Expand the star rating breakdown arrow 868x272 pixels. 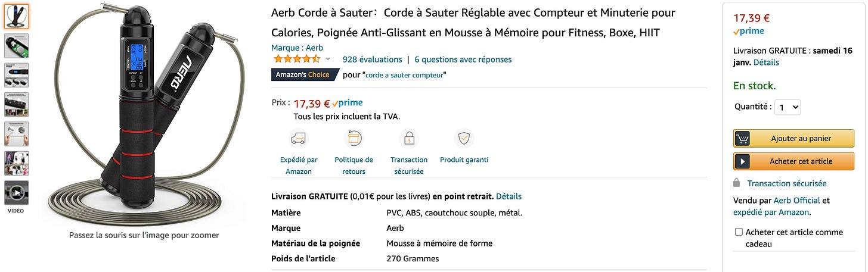328,59
